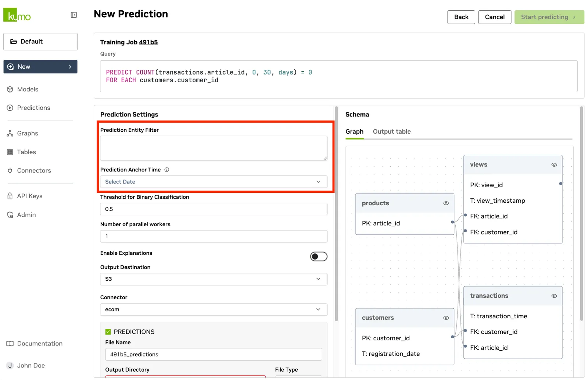Click the Threshold for Binary Classification field

[x=214, y=209]
